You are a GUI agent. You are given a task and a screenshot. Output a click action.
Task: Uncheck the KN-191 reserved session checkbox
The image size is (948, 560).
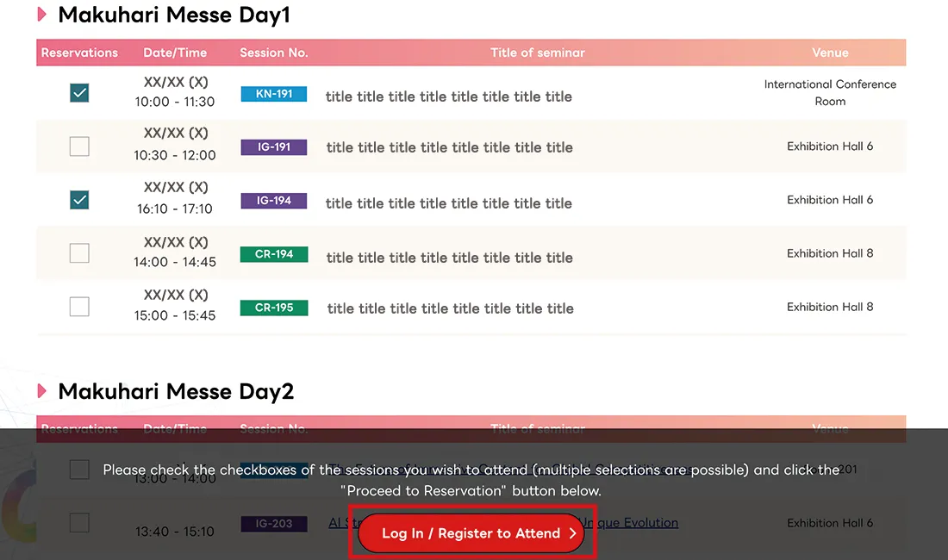pyautogui.click(x=79, y=92)
